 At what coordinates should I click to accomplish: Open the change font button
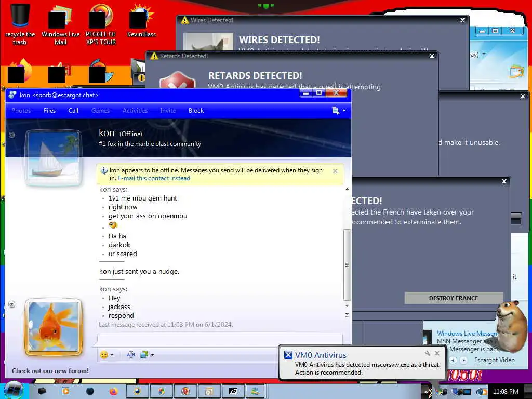point(131,355)
